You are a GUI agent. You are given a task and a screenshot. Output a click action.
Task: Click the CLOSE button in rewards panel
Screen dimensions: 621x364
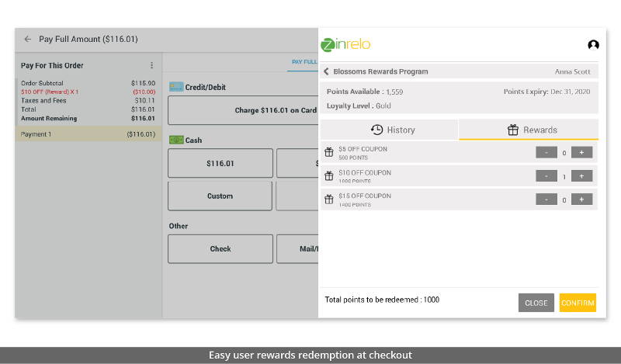pos(536,303)
